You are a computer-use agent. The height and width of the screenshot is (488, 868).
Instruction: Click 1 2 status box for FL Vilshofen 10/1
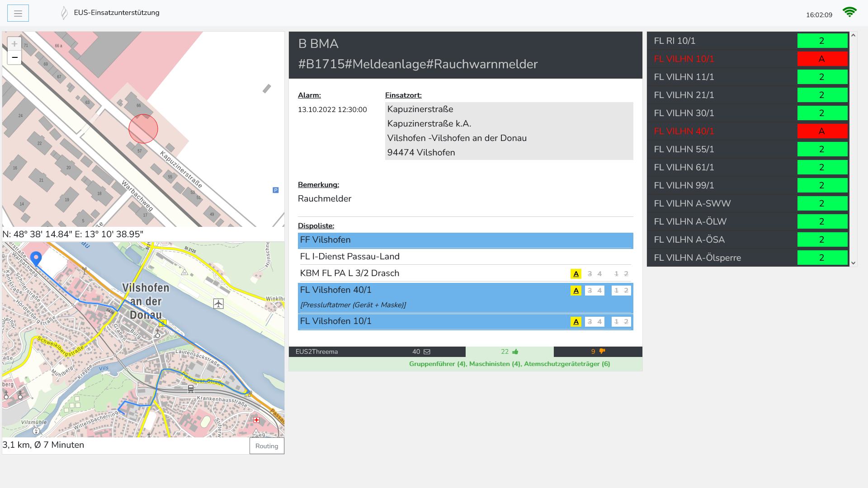click(x=621, y=322)
